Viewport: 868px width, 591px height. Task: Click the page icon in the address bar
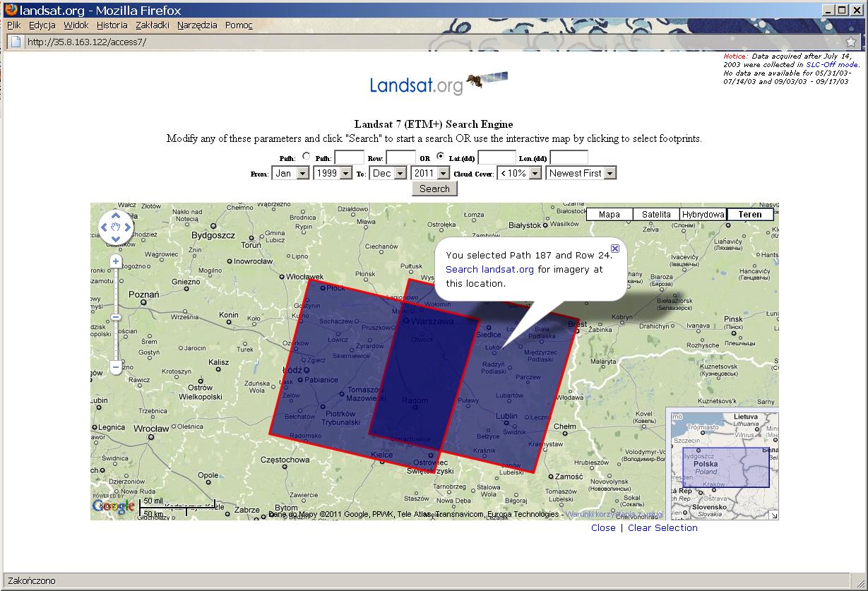coord(15,42)
